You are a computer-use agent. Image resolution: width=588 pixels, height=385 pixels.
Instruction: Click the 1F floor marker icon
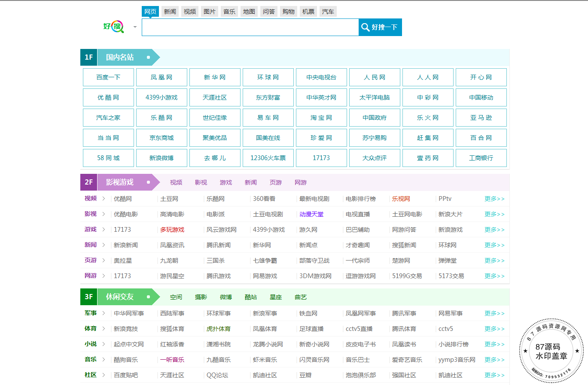89,57
